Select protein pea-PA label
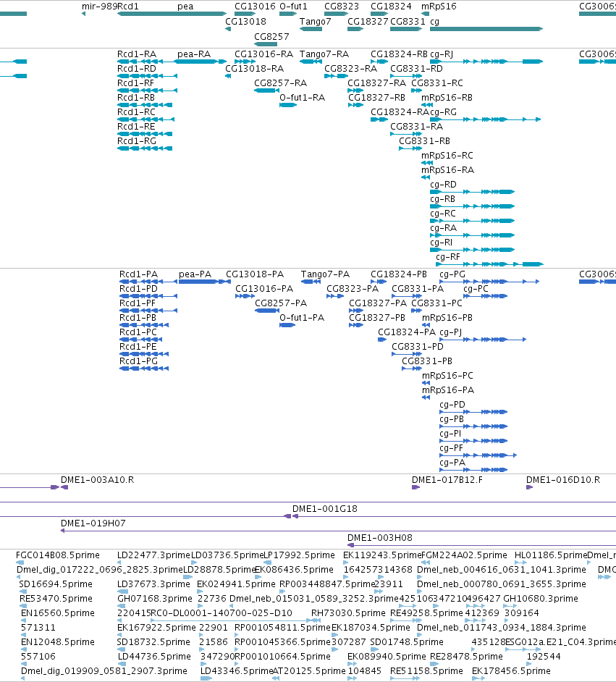616x682 pixels. click(195, 274)
